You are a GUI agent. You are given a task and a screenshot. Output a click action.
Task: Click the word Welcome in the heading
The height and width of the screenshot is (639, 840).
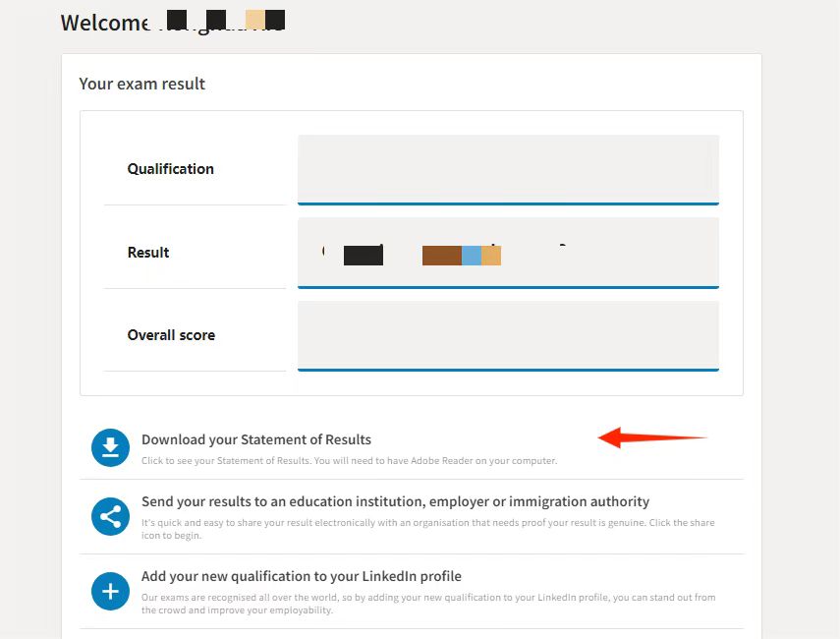pos(104,23)
